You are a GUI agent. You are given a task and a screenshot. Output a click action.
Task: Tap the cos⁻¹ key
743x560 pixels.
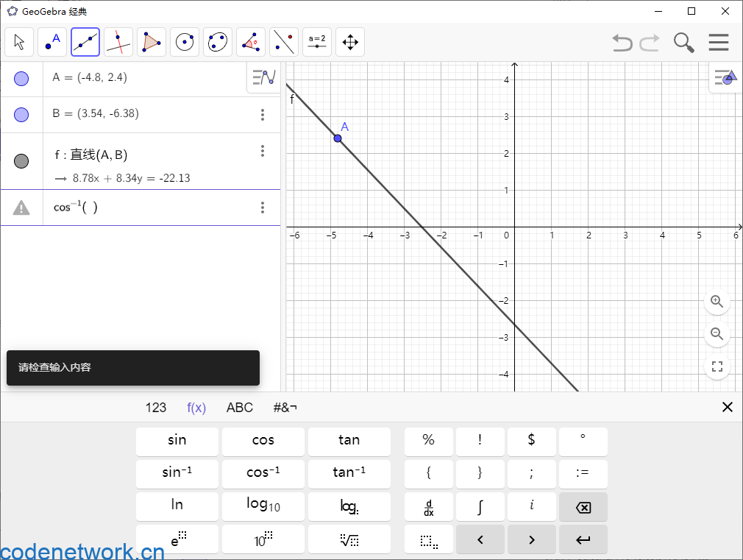263,474
